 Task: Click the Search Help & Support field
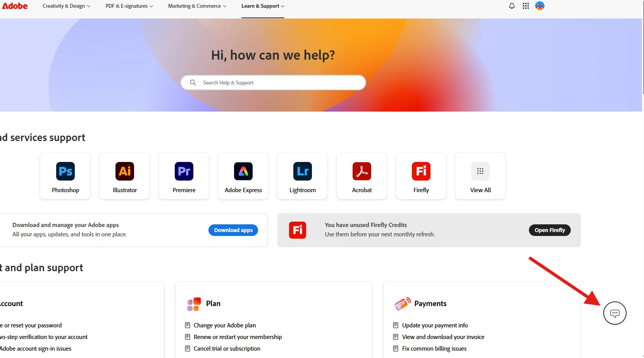point(273,83)
